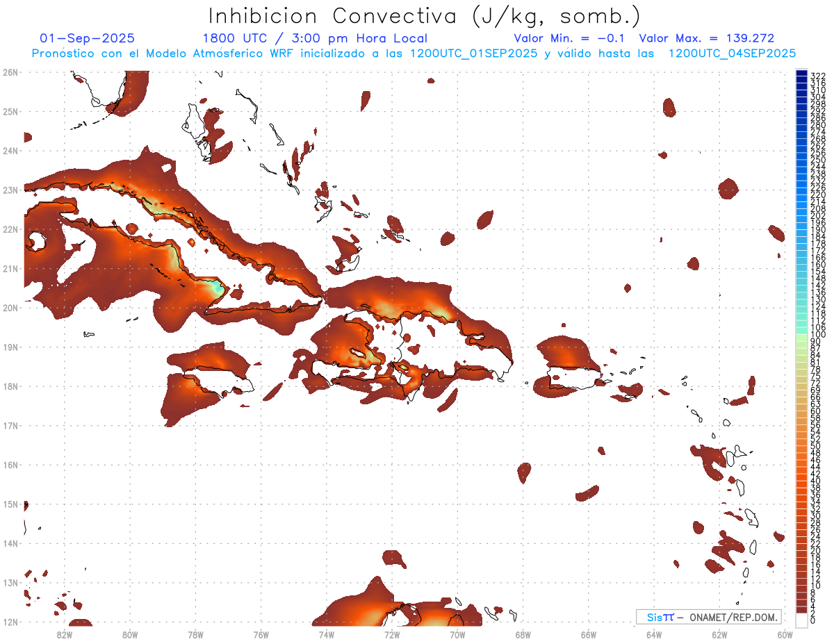Click the legend value '202'
The height and width of the screenshot is (644, 834).
(818, 216)
